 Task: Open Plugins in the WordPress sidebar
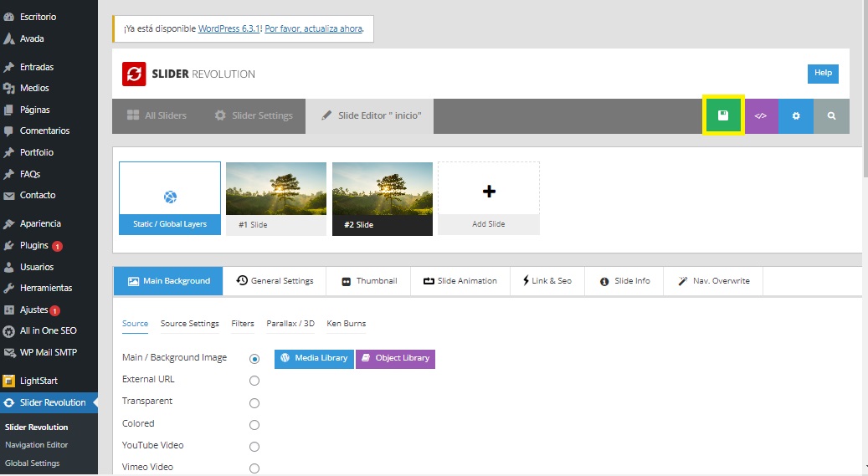(34, 246)
